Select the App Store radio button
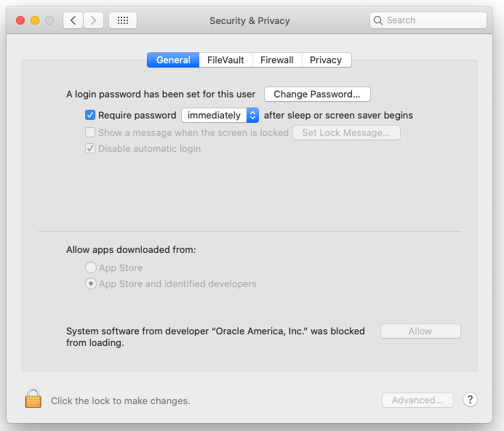504x431 pixels. point(91,267)
